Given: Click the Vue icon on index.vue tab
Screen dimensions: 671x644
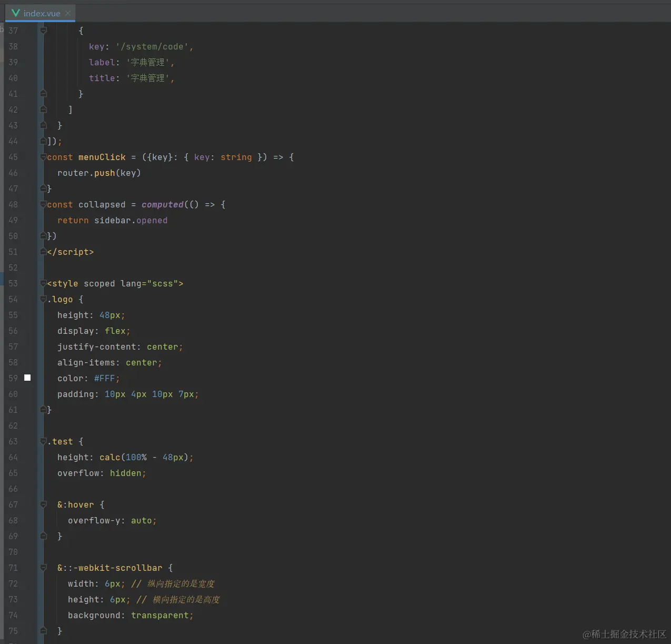Looking at the screenshot, I should pyautogui.click(x=15, y=13).
